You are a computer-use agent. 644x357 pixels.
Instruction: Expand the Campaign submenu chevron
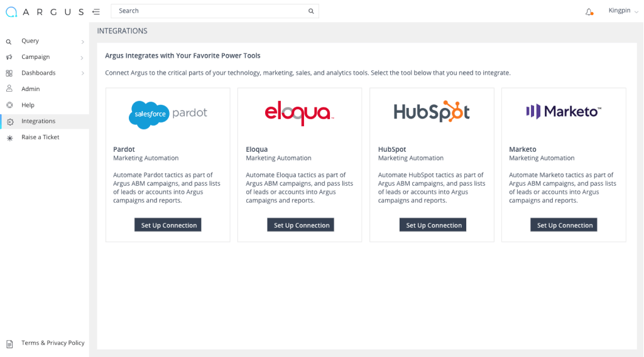click(82, 58)
